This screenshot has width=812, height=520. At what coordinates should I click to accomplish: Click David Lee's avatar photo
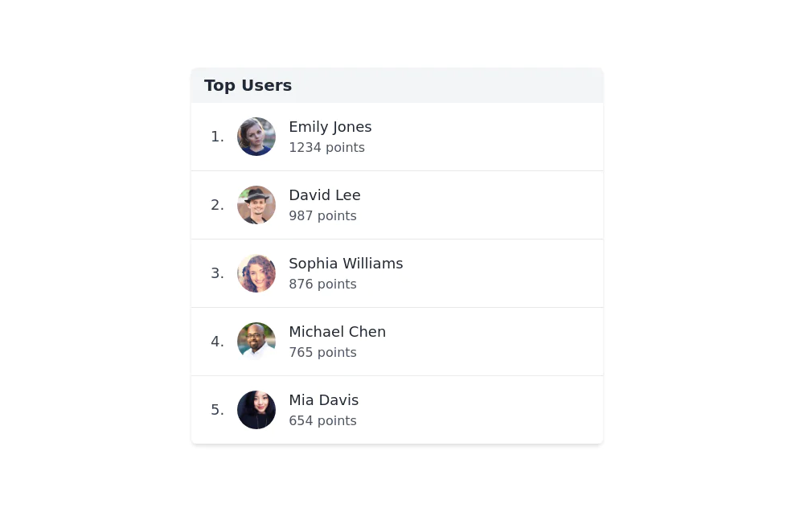pos(256,205)
